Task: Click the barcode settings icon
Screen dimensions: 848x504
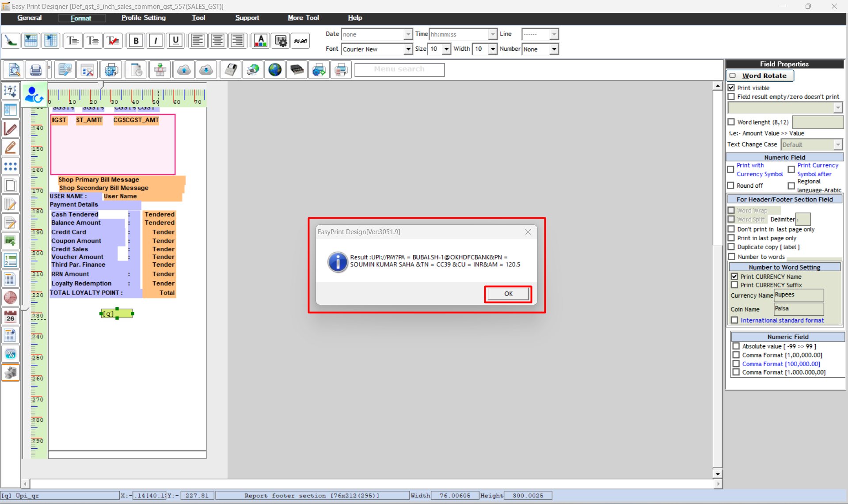Action: tap(281, 41)
